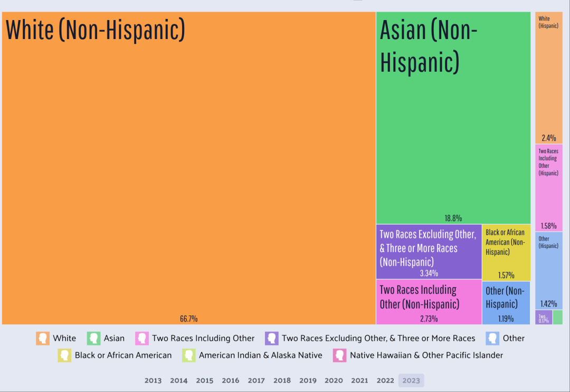Switch to year 2016
Viewport: 570px width, 392px height.
coord(231,380)
